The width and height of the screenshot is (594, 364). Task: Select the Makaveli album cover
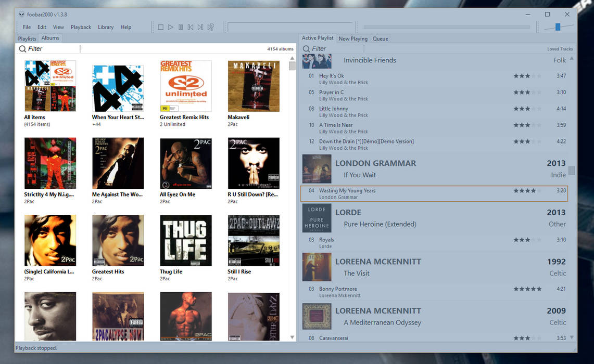pos(254,86)
